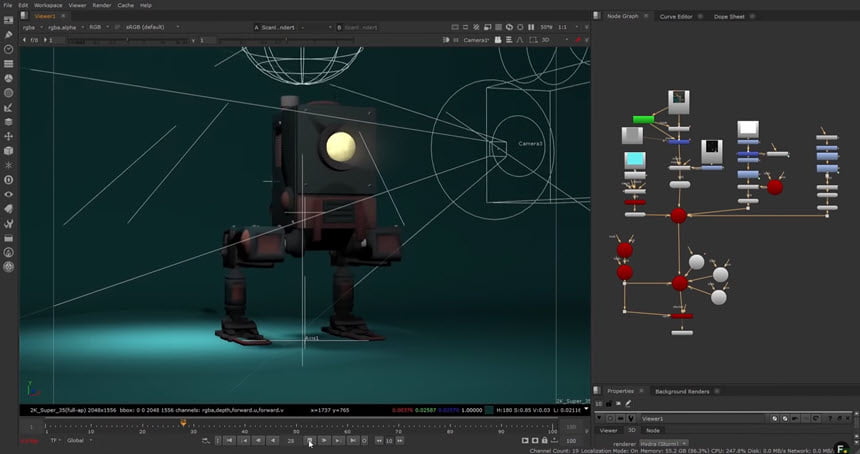Toggle the camera lock icon beside Camera3

497,40
